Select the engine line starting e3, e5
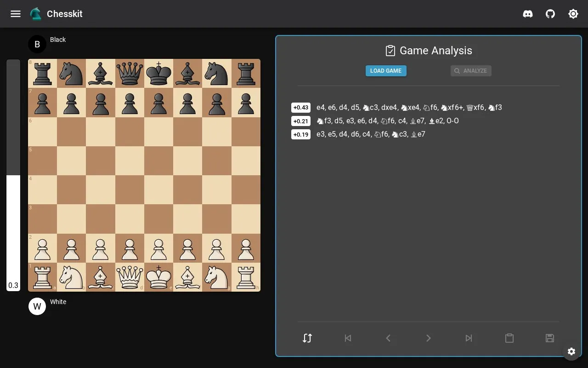588x368 pixels. [x=371, y=134]
